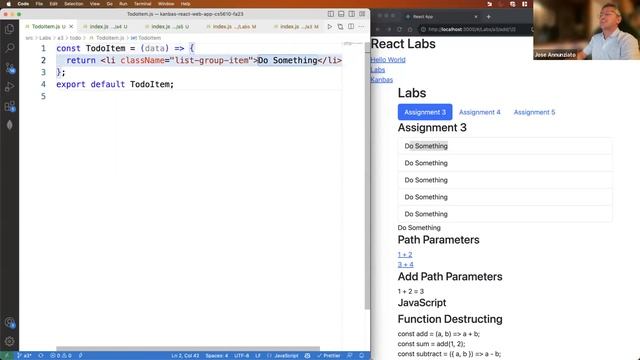The height and width of the screenshot is (360, 640).
Task: Open the Code application menu
Action: 23,4
